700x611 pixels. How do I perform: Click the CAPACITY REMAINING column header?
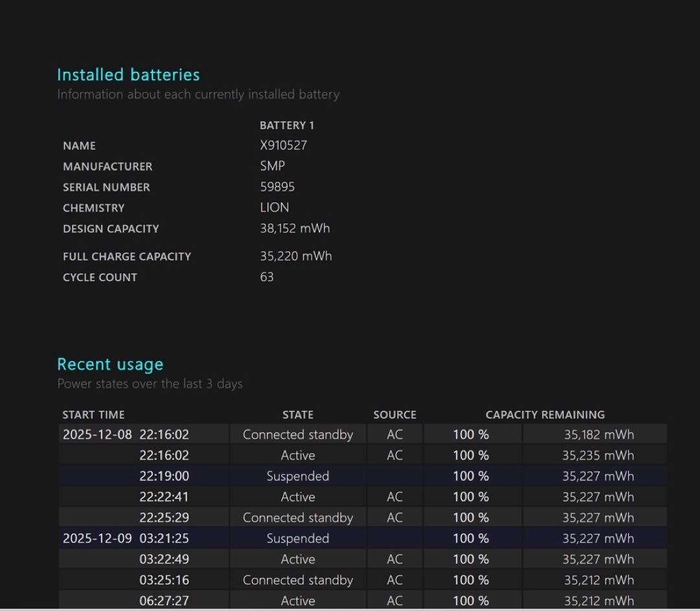545,415
